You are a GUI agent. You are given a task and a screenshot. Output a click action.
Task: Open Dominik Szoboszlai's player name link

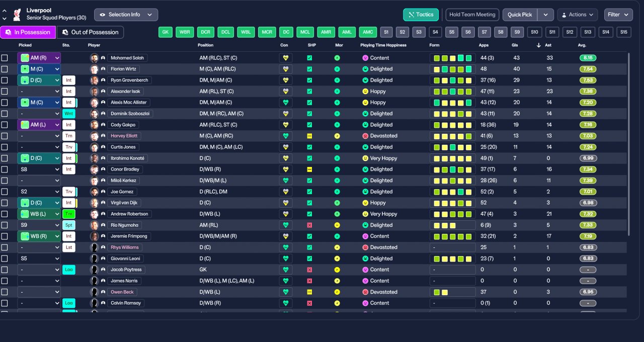pyautogui.click(x=130, y=114)
